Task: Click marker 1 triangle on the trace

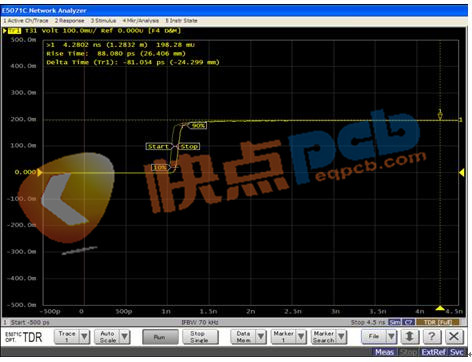Action: click(440, 115)
